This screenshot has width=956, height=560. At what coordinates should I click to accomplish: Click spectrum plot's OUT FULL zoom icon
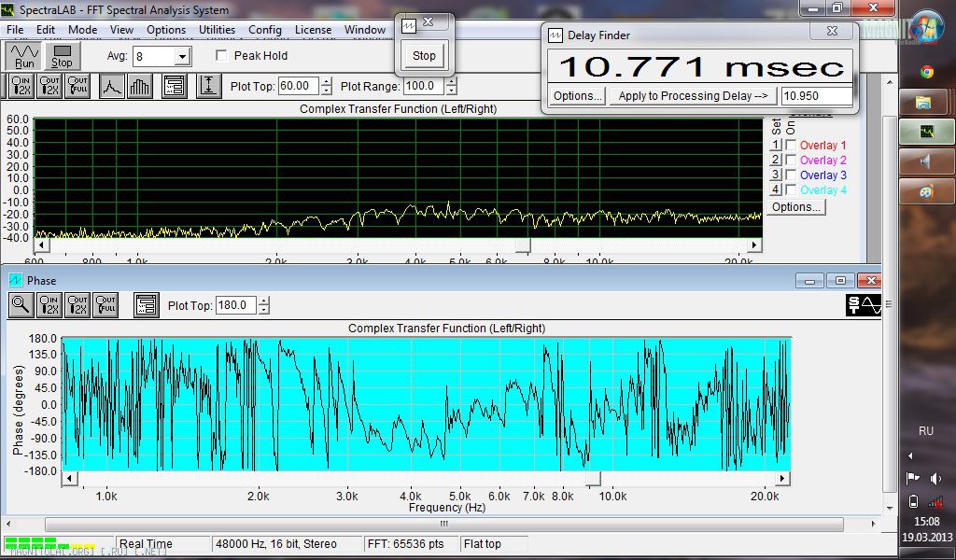[x=77, y=86]
